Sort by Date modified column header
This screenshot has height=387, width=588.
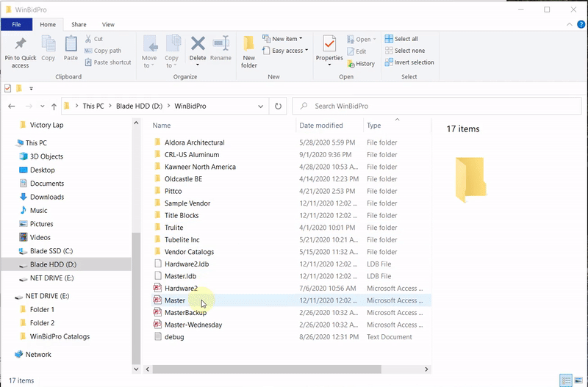[x=321, y=126]
